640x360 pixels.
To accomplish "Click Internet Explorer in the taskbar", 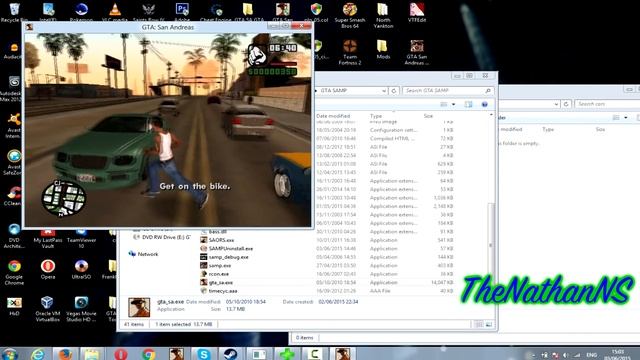I will [38, 354].
